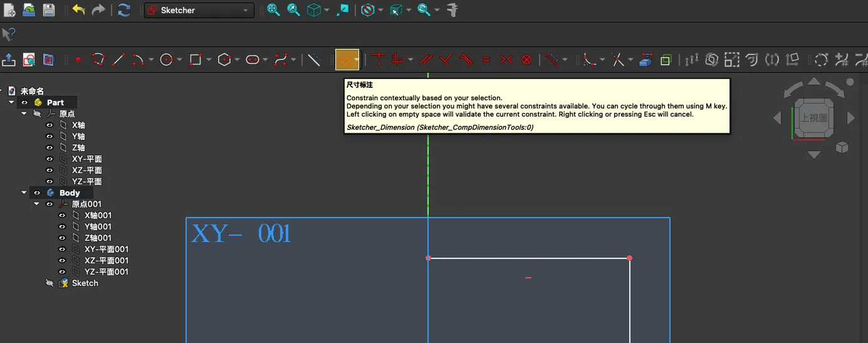Select the create point tool
Screen dimensions: 868x343
[78, 60]
